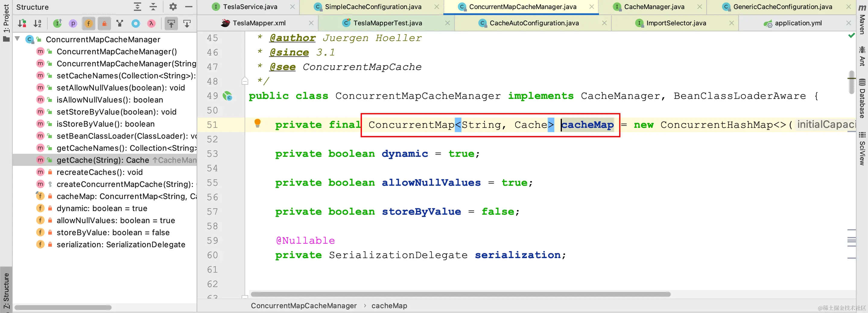Toggle Show Properties (purple p) filter
The image size is (868, 313).
point(73,23)
